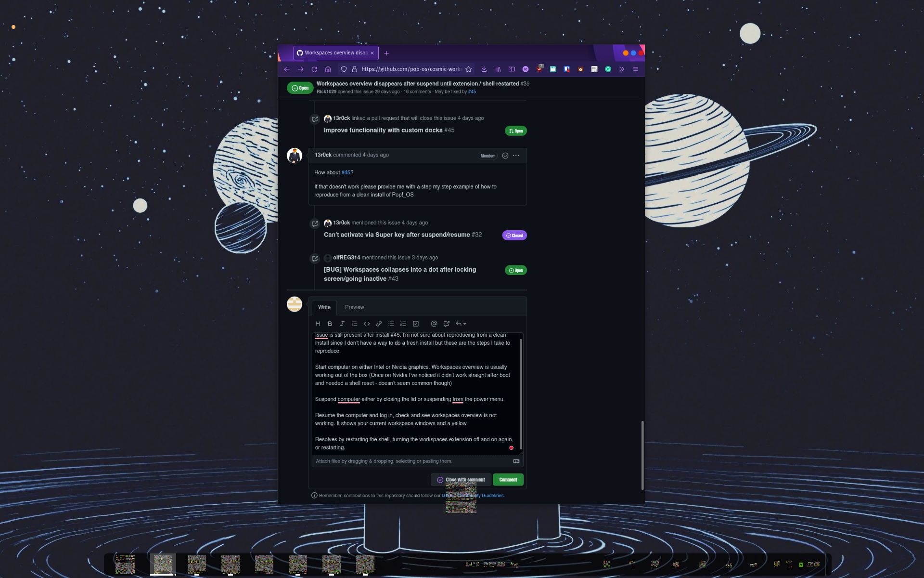Insert a code block via toolbar icon
Screen dimensions: 924x578
tap(367, 324)
